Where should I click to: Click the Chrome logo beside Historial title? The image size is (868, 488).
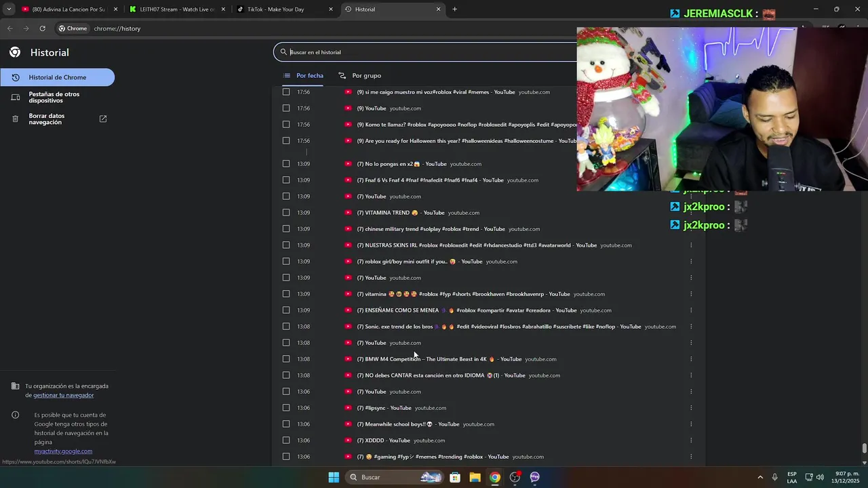15,52
